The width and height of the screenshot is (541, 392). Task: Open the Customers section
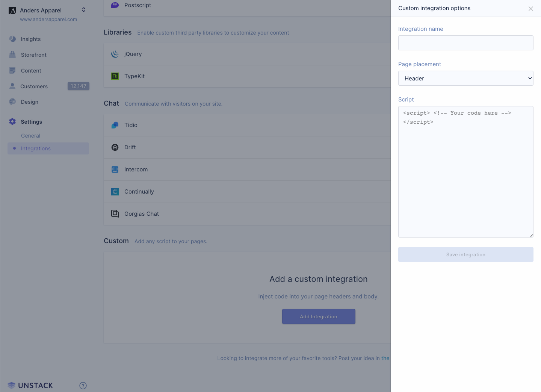coord(34,86)
